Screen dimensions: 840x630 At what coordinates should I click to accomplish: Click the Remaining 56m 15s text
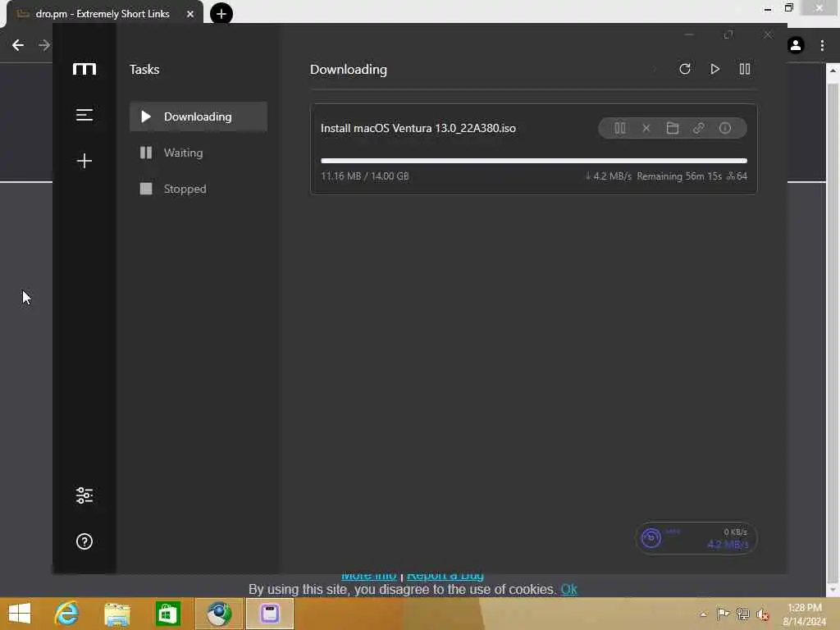pyautogui.click(x=678, y=176)
